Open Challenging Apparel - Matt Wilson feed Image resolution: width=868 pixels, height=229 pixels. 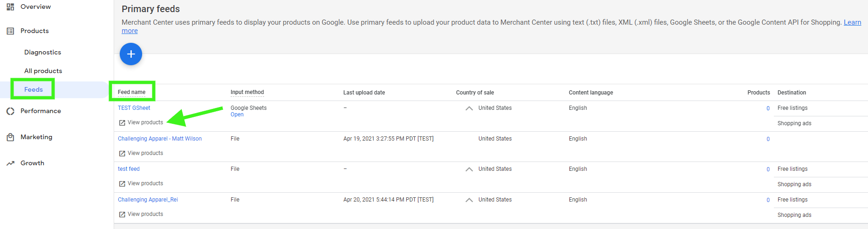[x=160, y=139]
